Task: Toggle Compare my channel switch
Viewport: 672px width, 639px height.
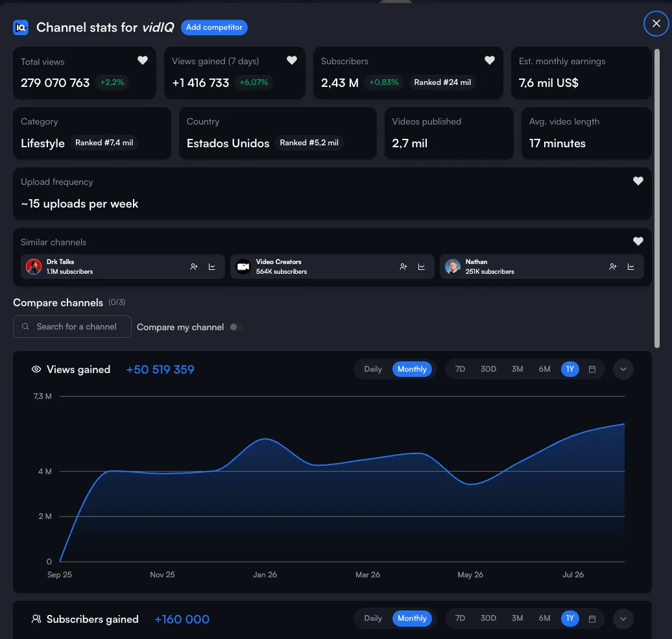Action: click(236, 327)
